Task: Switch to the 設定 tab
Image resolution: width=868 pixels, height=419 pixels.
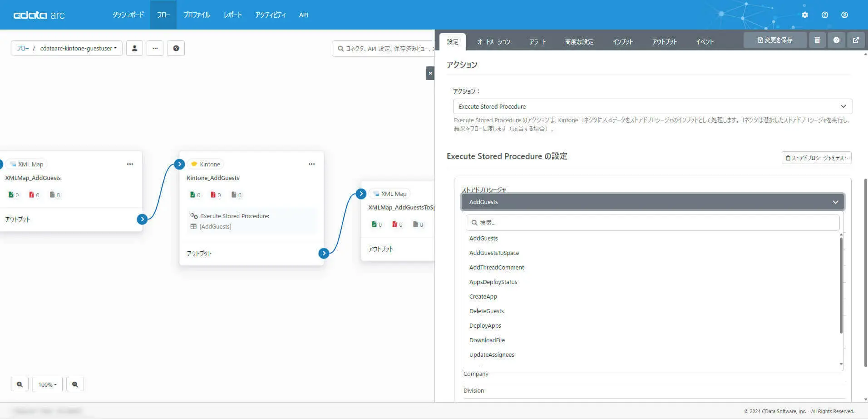Action: click(453, 42)
